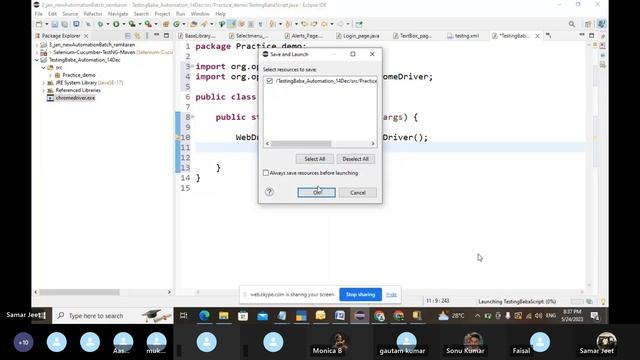
Task: Click OK in Save and Launch
Action: pyautogui.click(x=317, y=192)
